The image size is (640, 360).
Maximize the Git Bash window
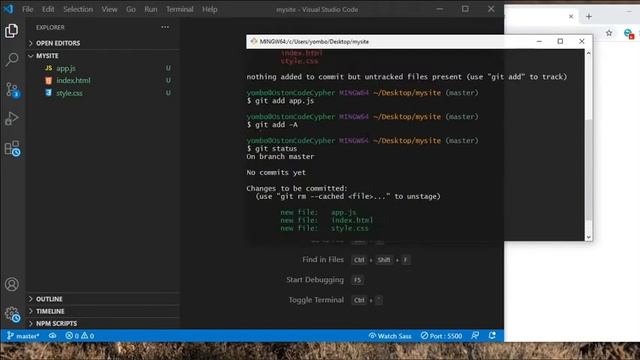click(560, 41)
